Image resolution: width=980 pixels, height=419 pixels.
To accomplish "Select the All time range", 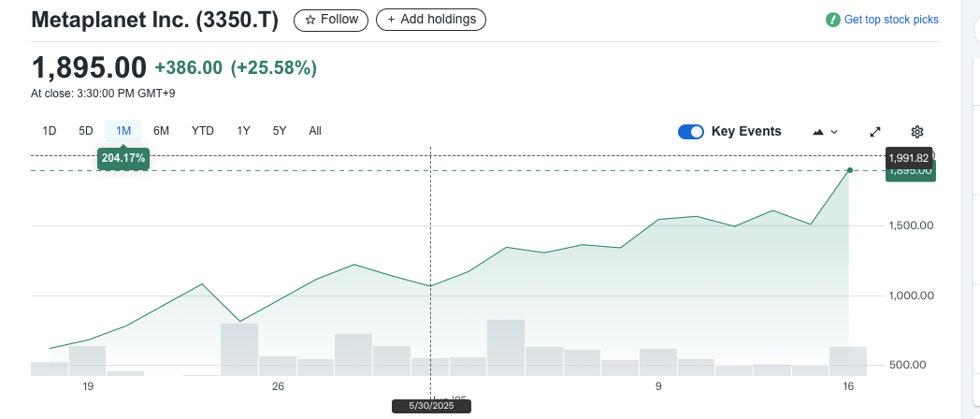I will pyautogui.click(x=315, y=131).
